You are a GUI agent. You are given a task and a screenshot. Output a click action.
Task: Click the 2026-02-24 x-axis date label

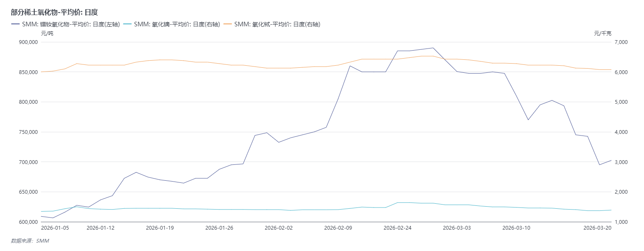click(x=398, y=228)
